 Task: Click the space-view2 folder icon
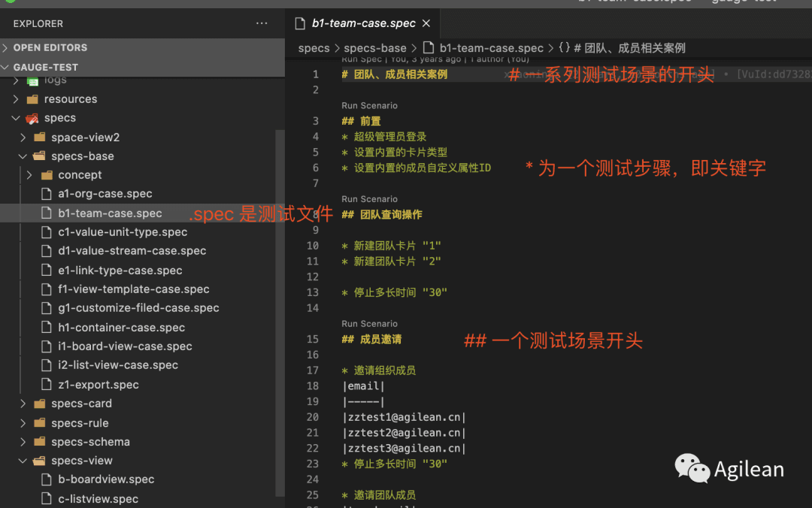click(39, 138)
